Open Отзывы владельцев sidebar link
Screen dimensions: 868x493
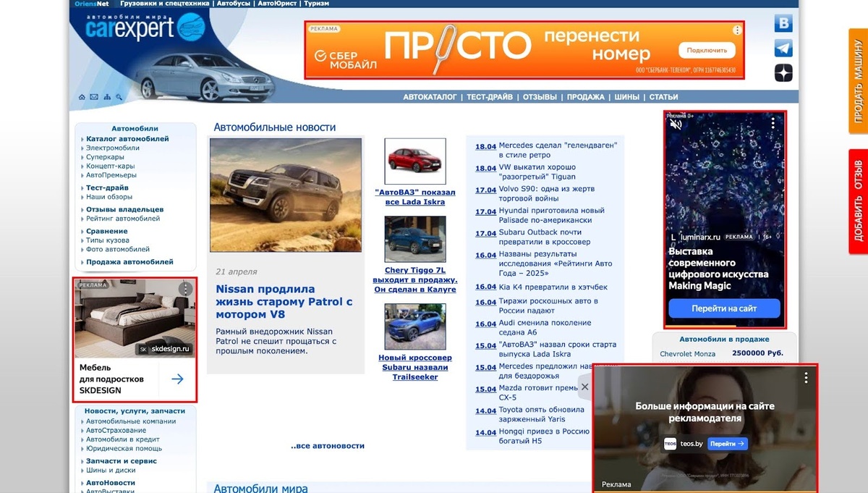coord(124,209)
